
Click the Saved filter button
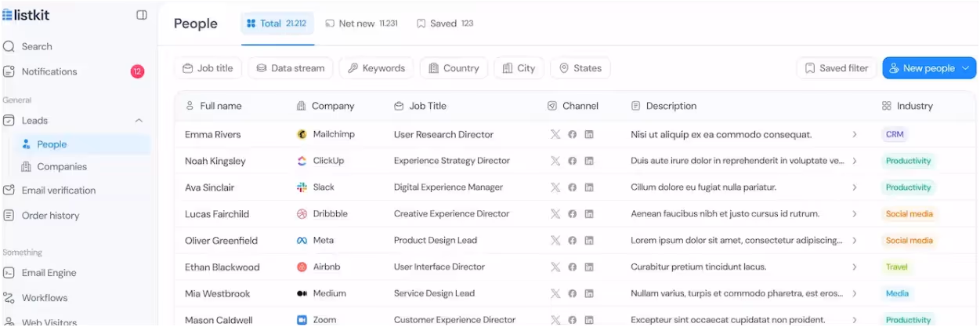click(837, 68)
